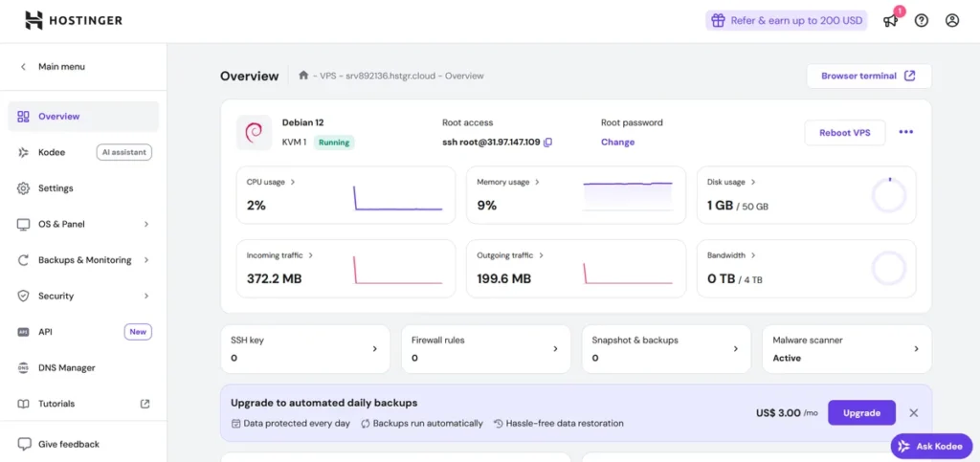Image resolution: width=980 pixels, height=462 pixels.
Task: Open the Snapshot & backups card
Action: (x=666, y=349)
